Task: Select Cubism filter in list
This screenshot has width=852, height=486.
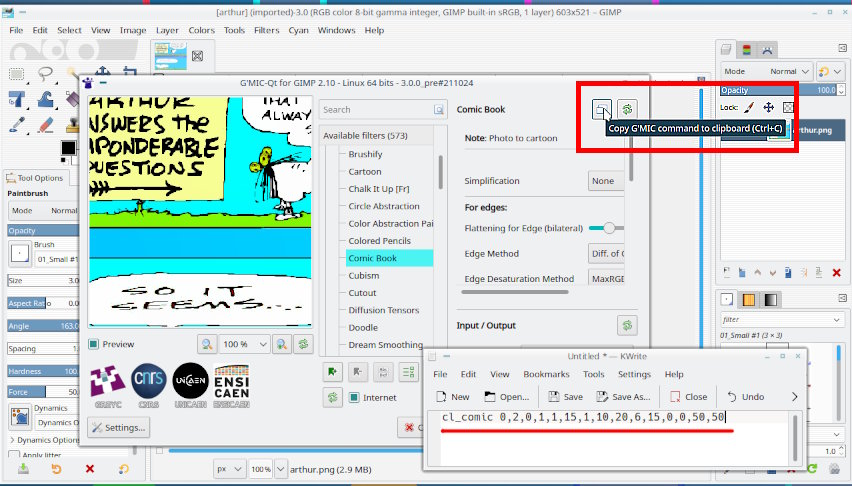Action: [x=364, y=276]
